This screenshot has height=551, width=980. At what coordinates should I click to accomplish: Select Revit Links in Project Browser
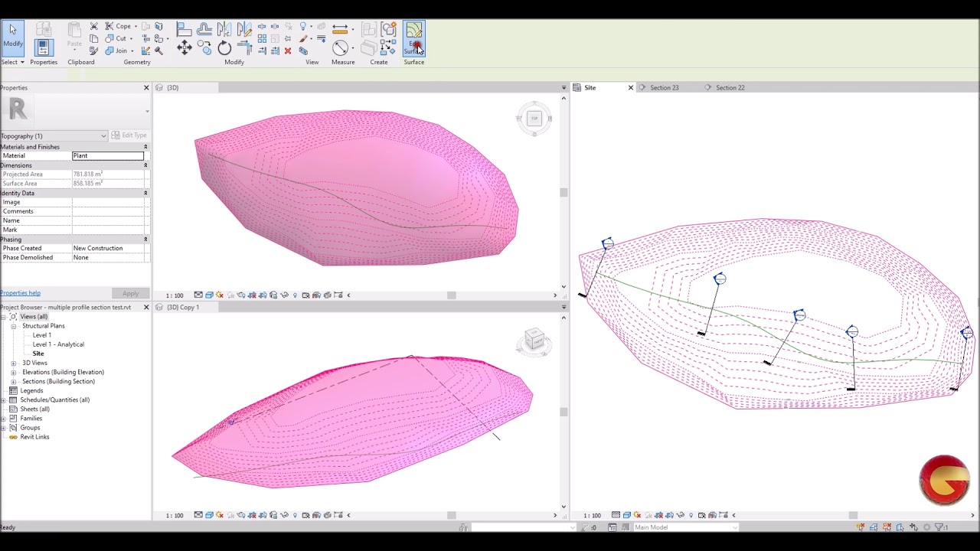coord(34,437)
